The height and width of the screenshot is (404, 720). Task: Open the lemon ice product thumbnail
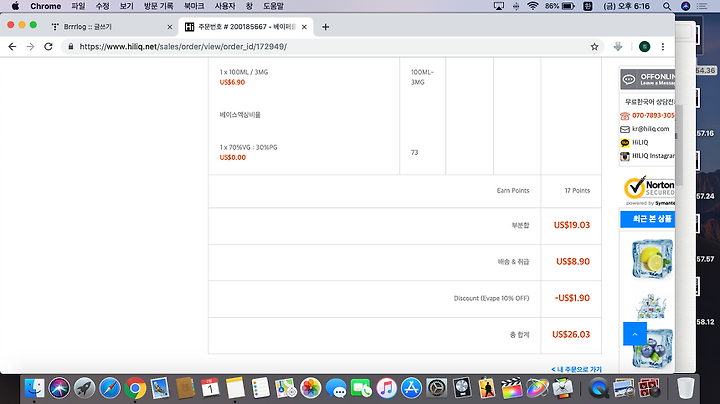point(652,258)
